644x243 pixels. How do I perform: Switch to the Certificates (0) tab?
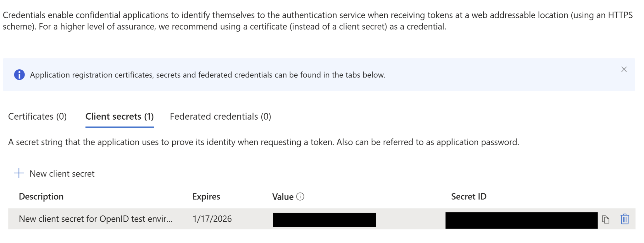point(37,116)
